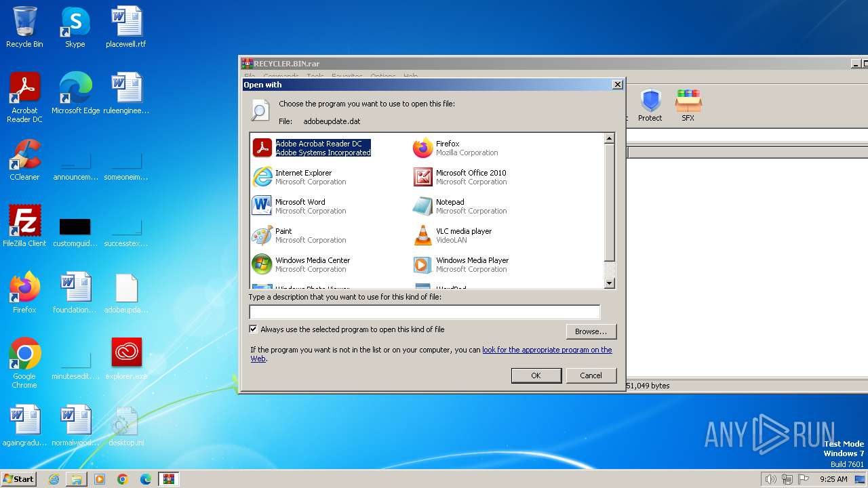Open the Microsoft Edge desktop shortcut
Screen dimensions: 868x488
pos(75,94)
